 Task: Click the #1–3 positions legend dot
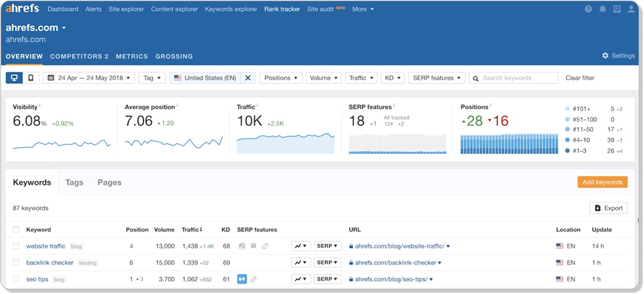[567, 151]
